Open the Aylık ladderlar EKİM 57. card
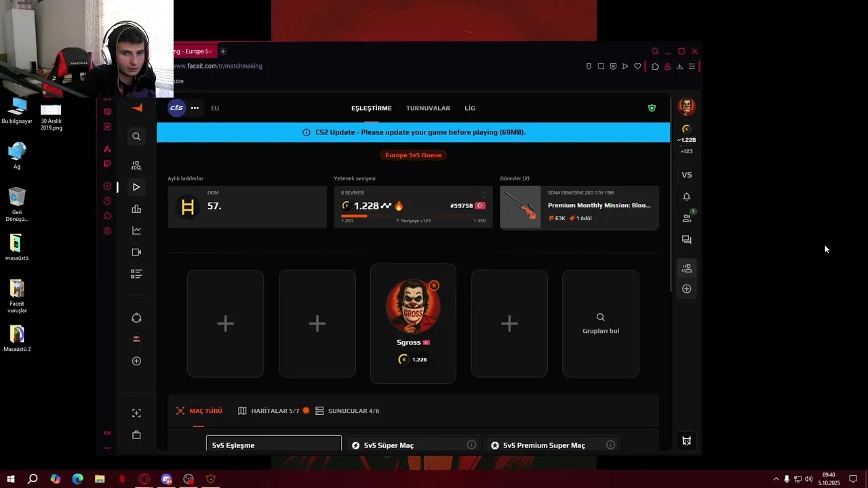The image size is (868, 488). coord(247,207)
